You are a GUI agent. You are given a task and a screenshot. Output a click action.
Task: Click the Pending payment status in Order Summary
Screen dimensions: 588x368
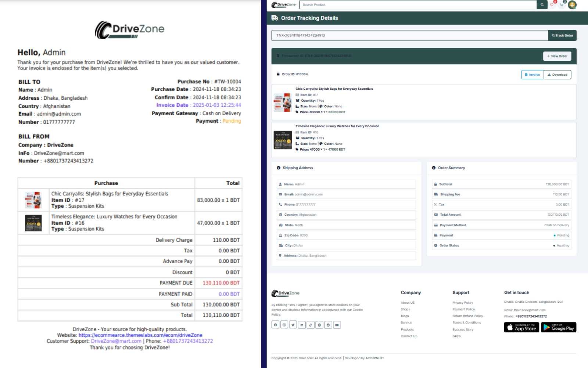point(563,236)
